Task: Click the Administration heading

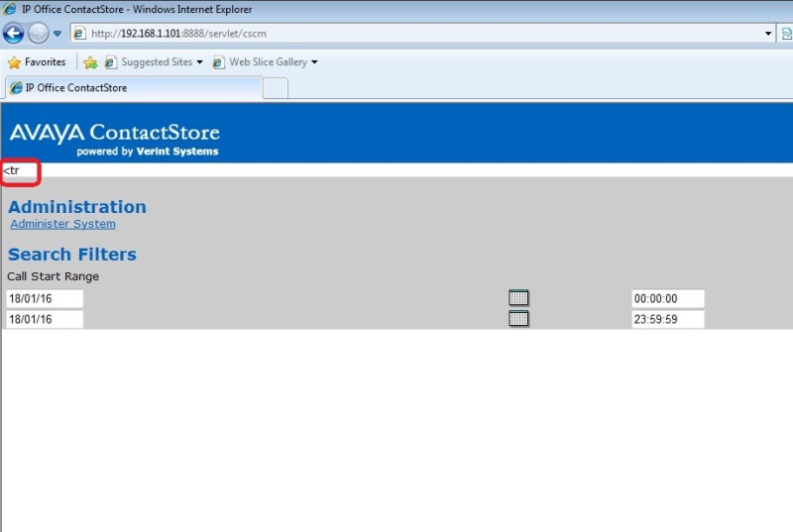Action: (77, 207)
